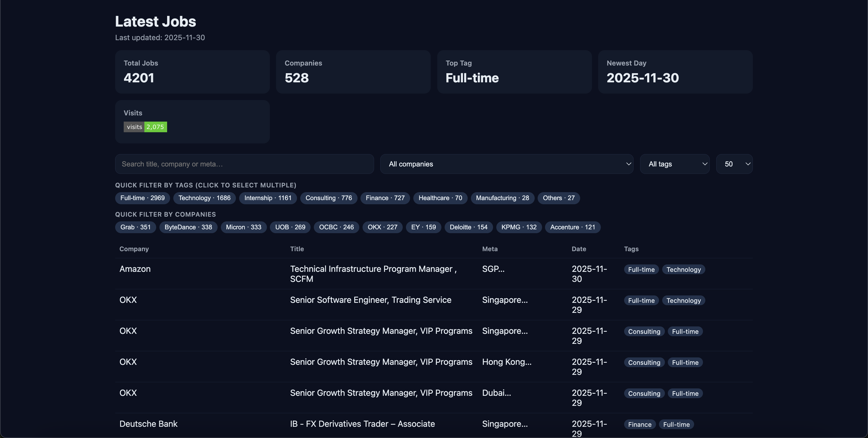Click the Accenture company filter chip

pyautogui.click(x=572, y=227)
